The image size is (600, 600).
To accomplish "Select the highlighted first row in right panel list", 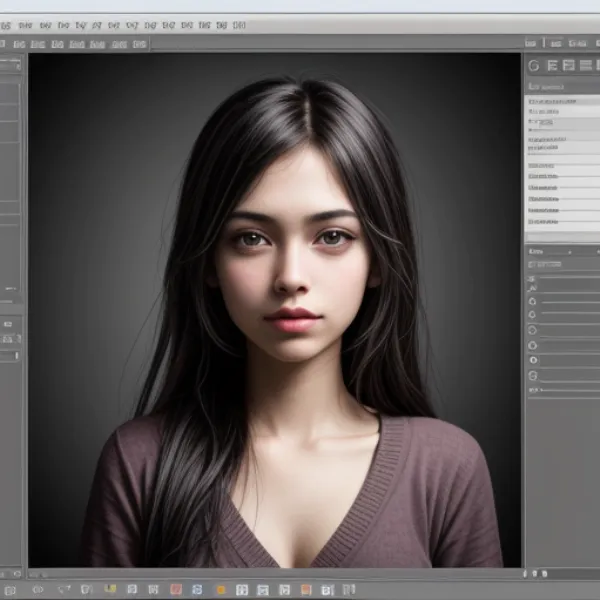I will coord(564,101).
